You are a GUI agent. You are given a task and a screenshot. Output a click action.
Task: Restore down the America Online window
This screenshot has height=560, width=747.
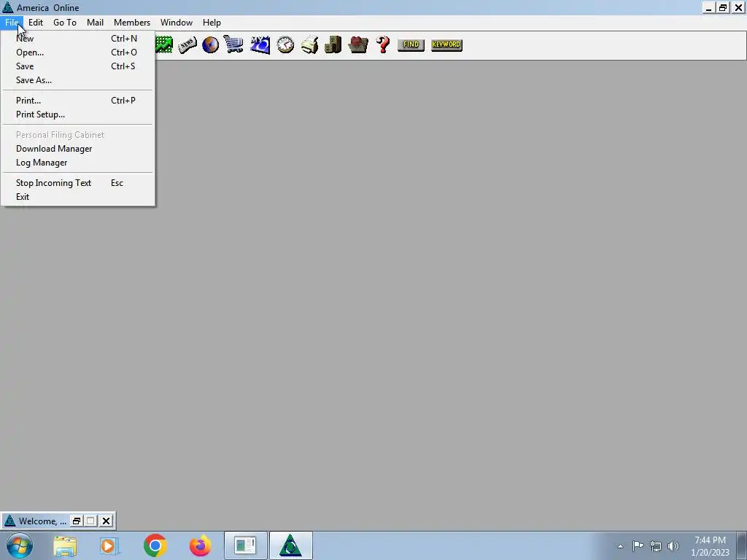coord(723,7)
